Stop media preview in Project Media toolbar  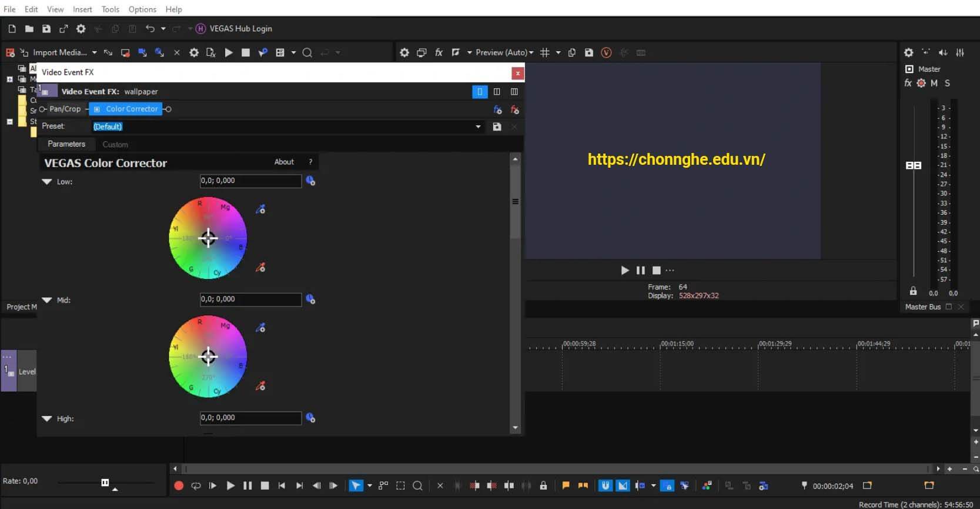click(x=246, y=52)
